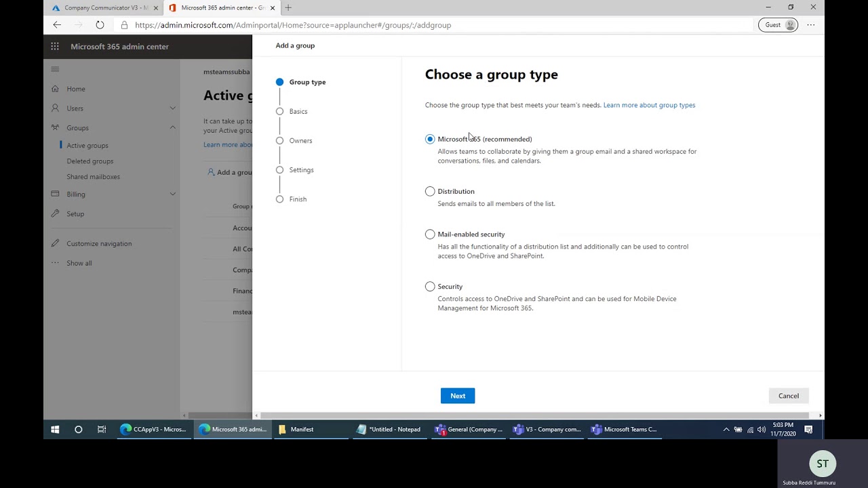Open the Guest profile button
The height and width of the screenshot is (488, 868).
pos(778,25)
